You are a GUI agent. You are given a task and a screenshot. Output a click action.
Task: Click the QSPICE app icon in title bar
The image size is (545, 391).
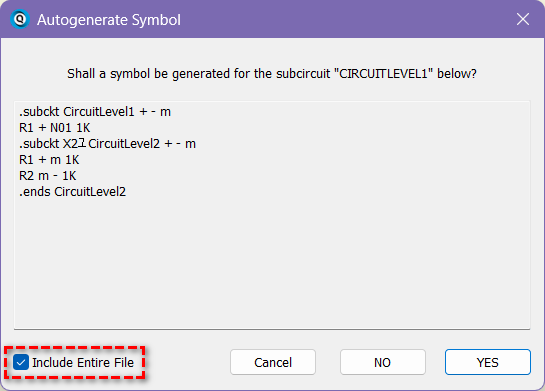(20, 19)
